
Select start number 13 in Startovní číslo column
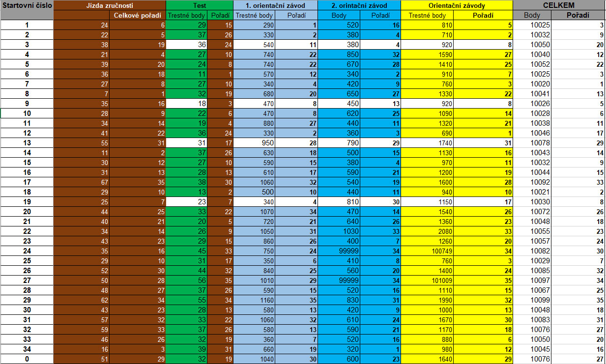(27, 142)
